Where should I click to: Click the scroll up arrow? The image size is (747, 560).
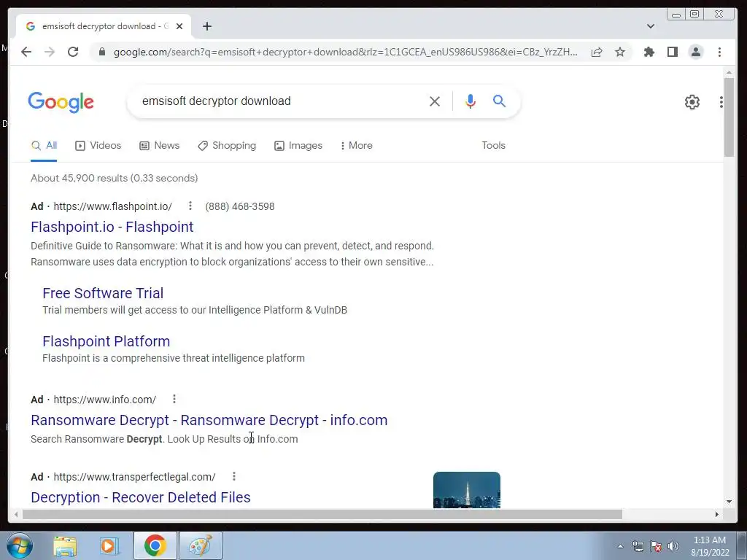pos(729,72)
